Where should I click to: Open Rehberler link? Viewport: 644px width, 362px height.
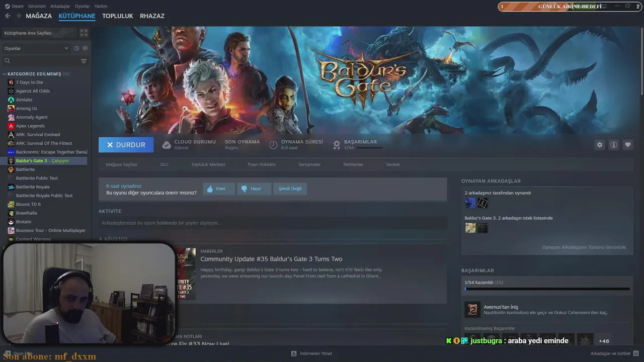pyautogui.click(x=353, y=164)
